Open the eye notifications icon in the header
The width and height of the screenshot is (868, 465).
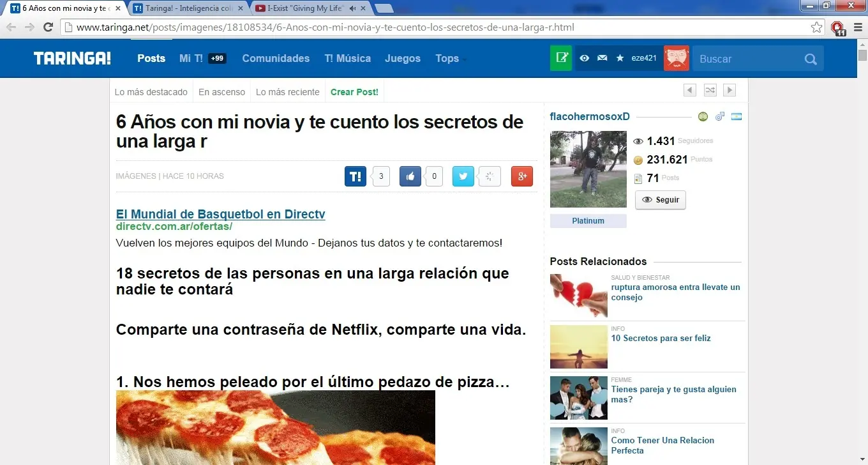584,58
